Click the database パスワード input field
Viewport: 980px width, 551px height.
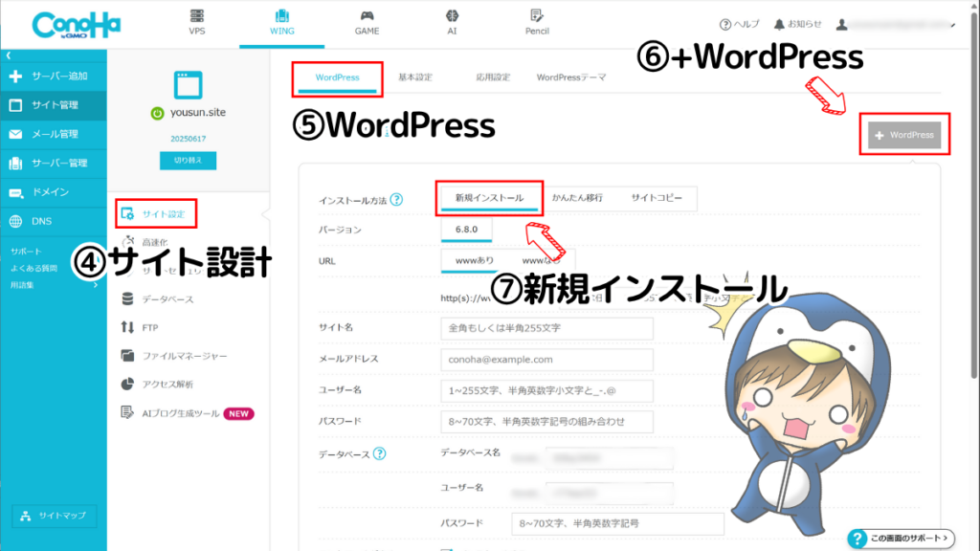click(x=617, y=523)
